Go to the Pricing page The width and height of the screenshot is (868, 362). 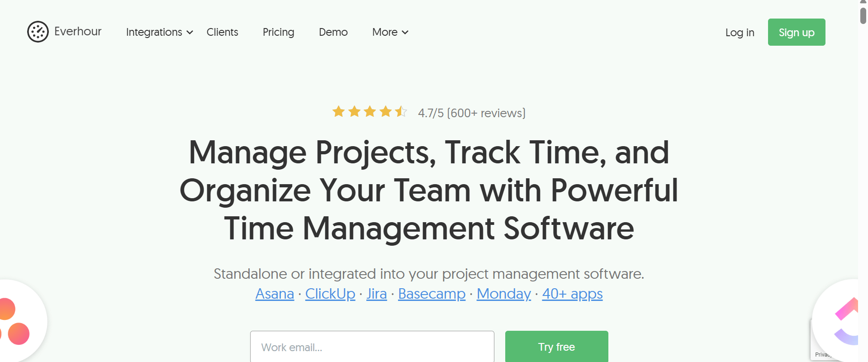(278, 32)
